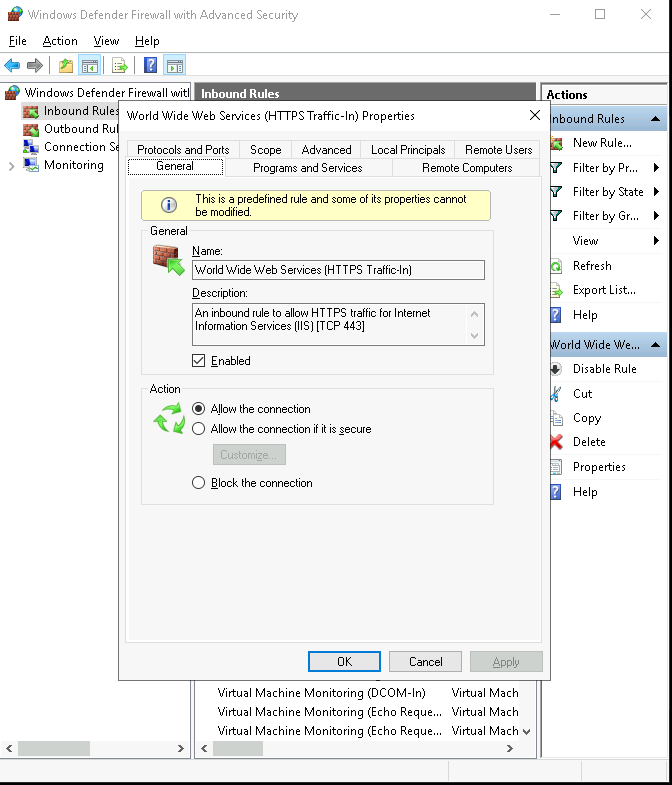The height and width of the screenshot is (785, 672).
Task: Select Allow the connection if secure
Action: [199, 429]
